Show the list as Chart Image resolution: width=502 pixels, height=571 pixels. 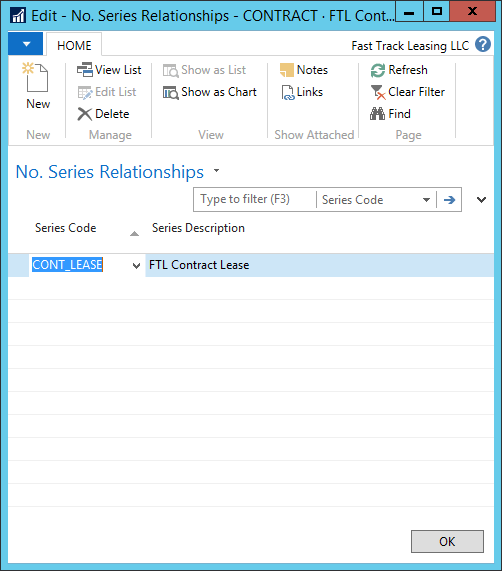210,92
